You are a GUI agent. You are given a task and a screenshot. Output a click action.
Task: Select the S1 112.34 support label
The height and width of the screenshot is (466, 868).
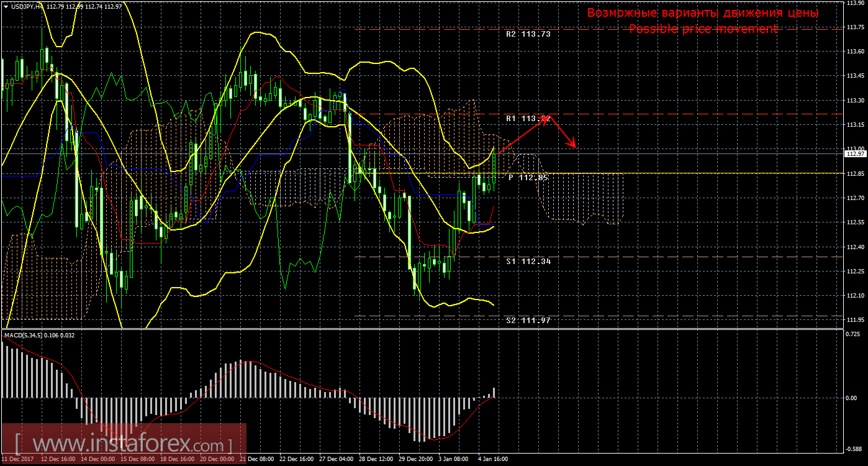coord(528,262)
